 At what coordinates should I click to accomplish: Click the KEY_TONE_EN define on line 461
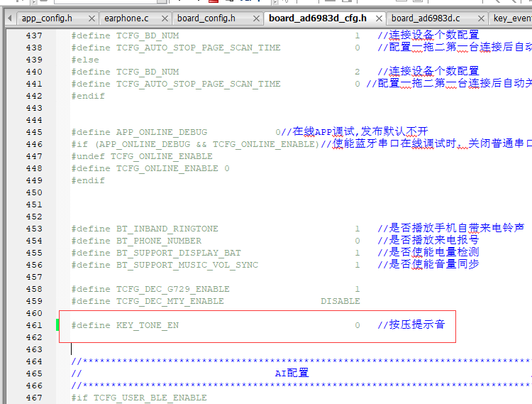tap(125, 325)
